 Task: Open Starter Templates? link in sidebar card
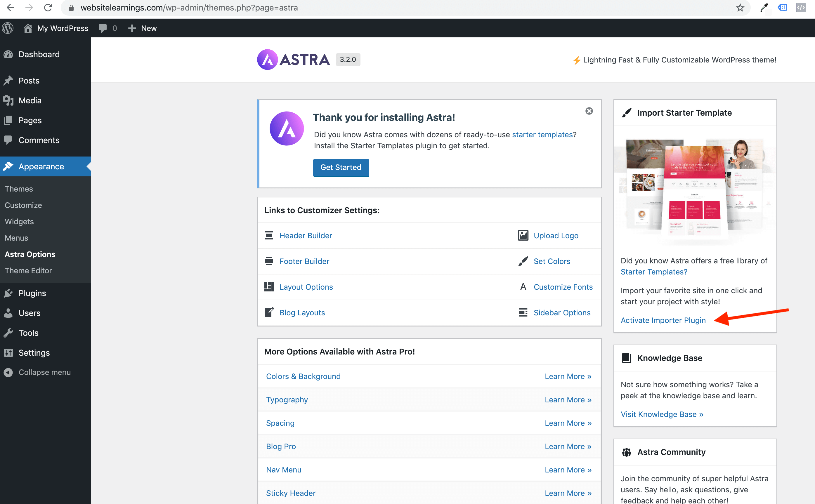(x=654, y=272)
